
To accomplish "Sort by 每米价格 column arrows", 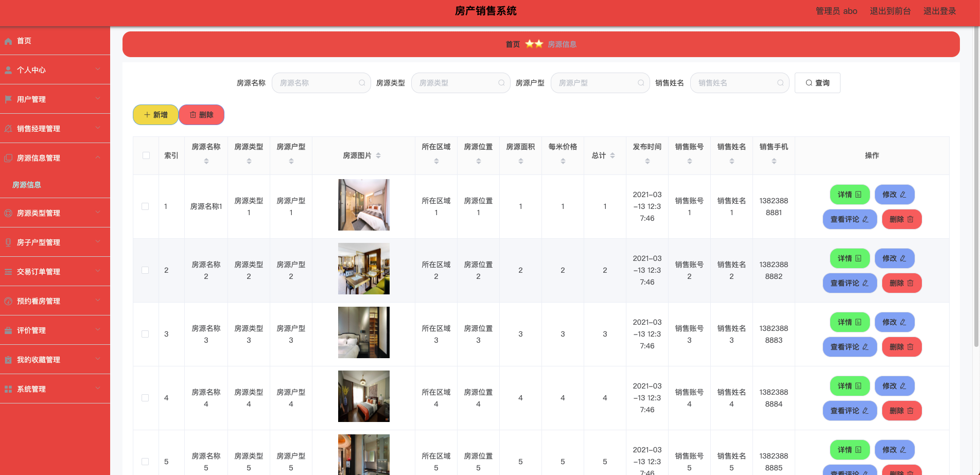I will click(563, 161).
